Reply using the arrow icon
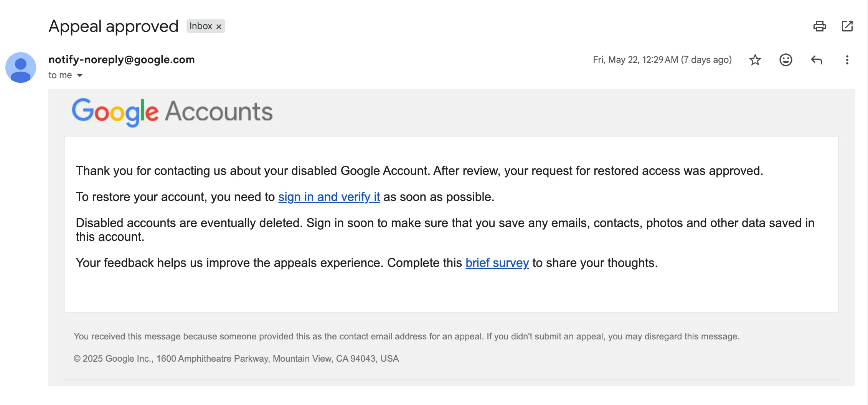 816,60
